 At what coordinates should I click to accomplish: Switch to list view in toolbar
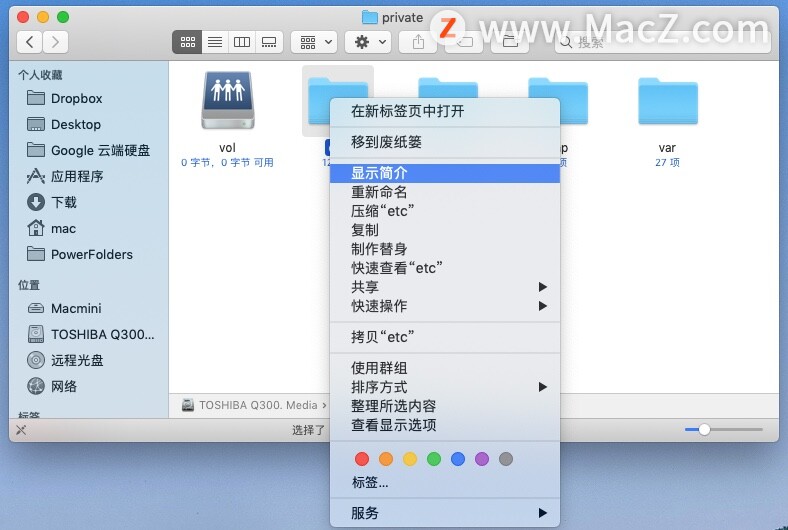coord(214,42)
